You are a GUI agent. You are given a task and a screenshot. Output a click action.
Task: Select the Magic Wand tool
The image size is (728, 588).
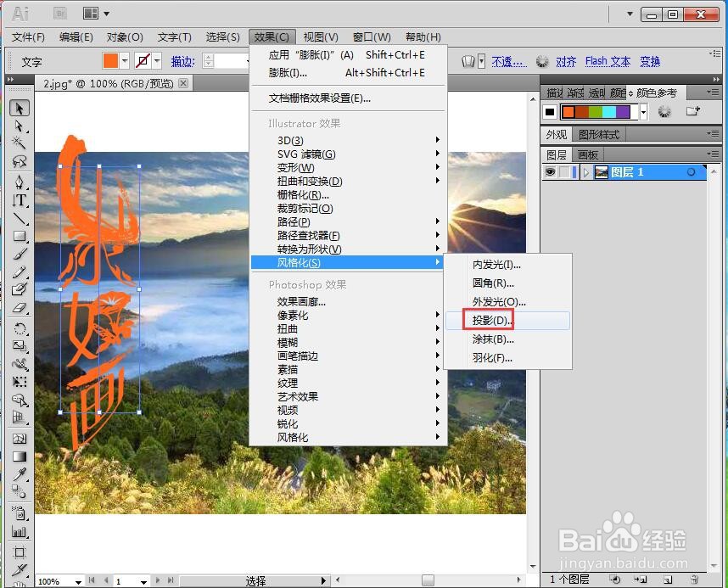pos(19,143)
